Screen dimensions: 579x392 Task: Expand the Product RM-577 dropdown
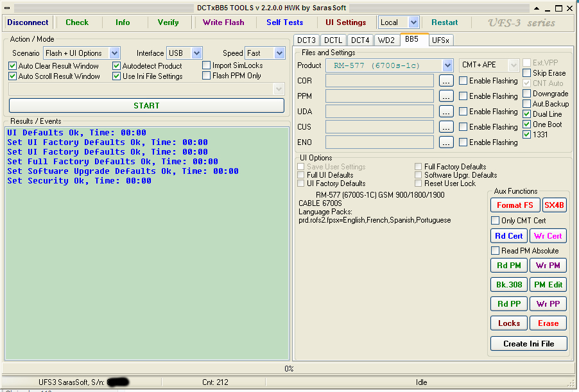point(447,65)
